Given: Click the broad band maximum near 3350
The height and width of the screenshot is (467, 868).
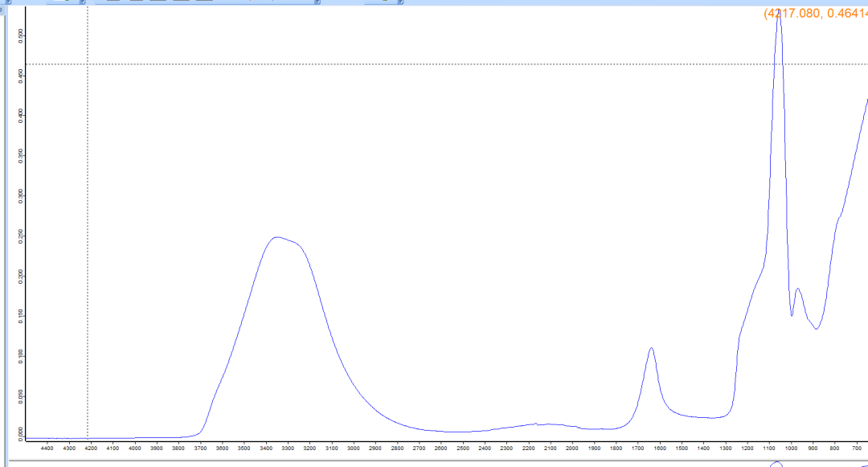Looking at the screenshot, I should tap(276, 237).
